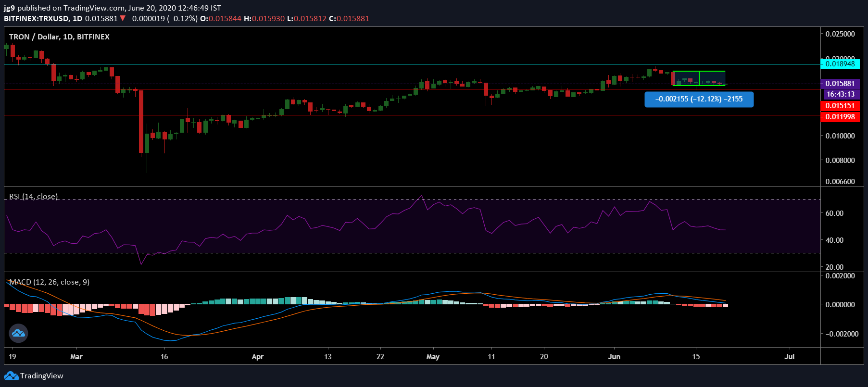
Task: Click the May date label on time axis
Action: click(x=433, y=356)
